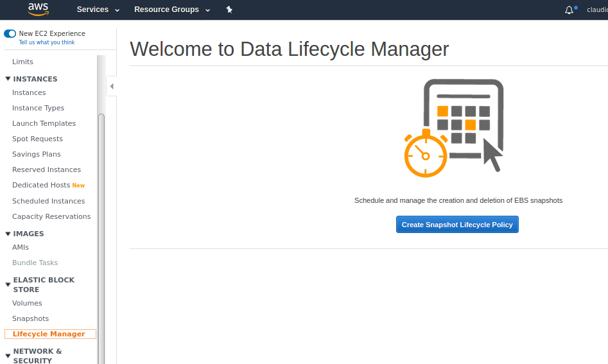Click the AWS logo home icon
608x364 pixels.
(x=38, y=9)
